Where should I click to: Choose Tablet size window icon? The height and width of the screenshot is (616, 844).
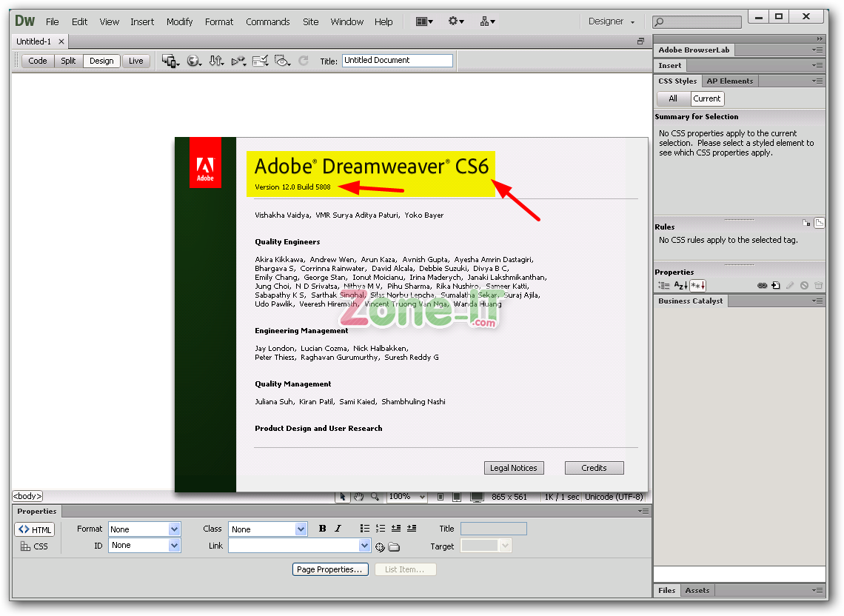457,497
